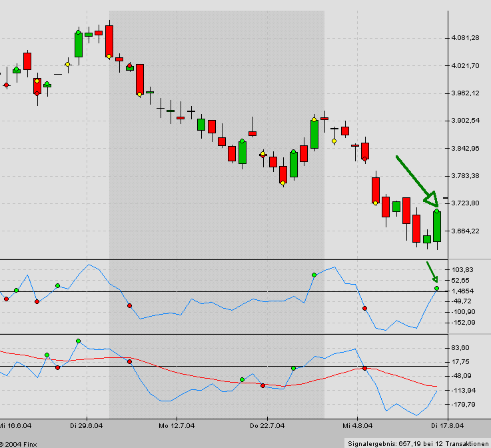
Task: Click the tall green candle before Di 29.6.04
Action: pyautogui.click(x=79, y=44)
